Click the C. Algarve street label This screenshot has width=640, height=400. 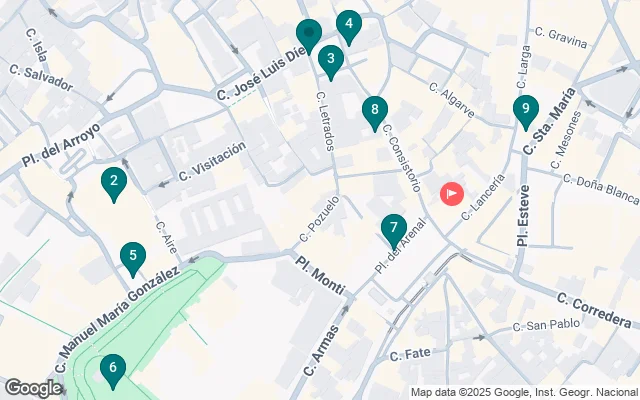(452, 100)
